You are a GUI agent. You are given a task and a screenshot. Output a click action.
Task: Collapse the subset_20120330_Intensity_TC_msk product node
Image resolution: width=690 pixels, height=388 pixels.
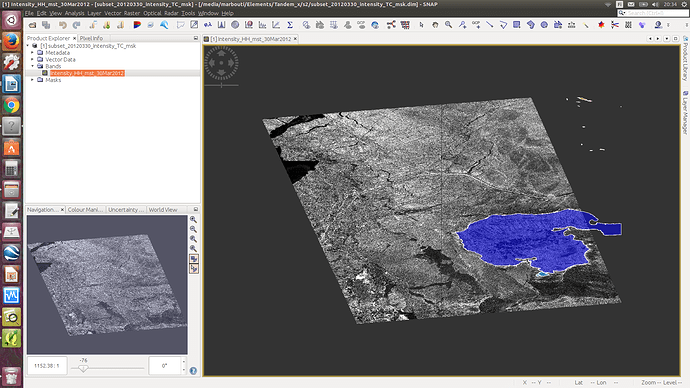tap(28, 46)
